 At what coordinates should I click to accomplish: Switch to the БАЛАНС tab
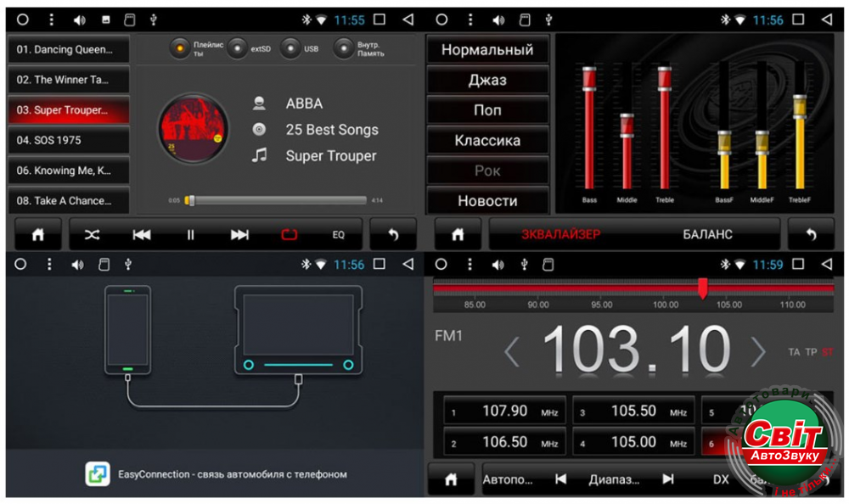pyautogui.click(x=707, y=234)
